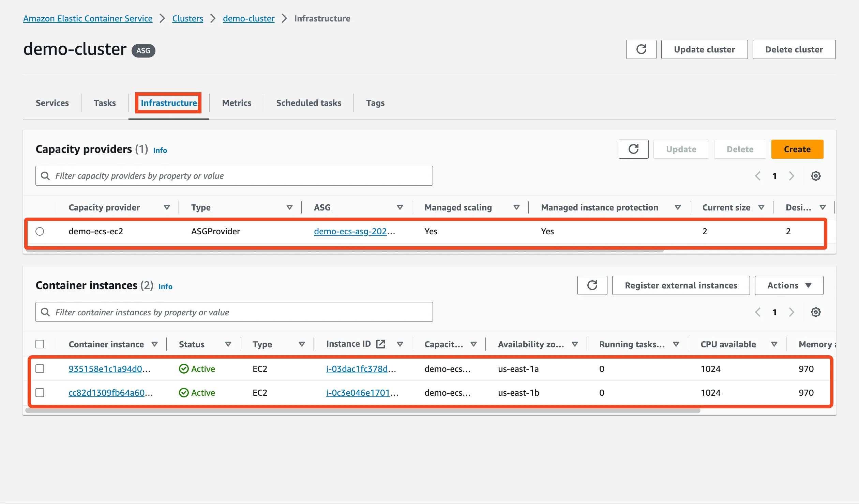Open the Actions dropdown menu
The image size is (859, 504).
[789, 285]
